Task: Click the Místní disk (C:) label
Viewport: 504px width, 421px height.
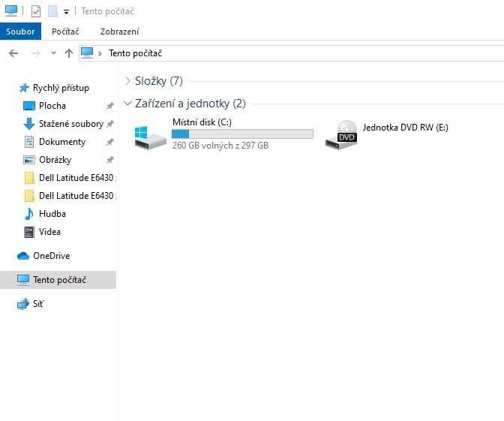Action: point(202,122)
